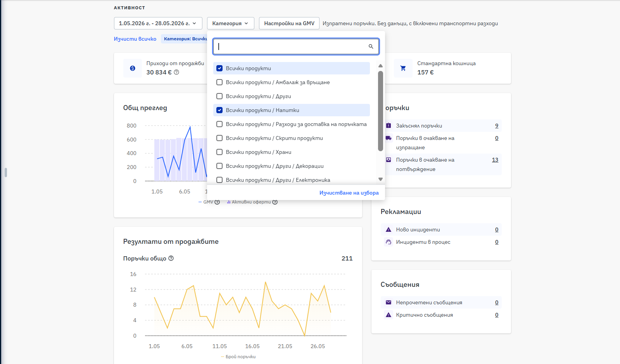Check Всички продукти / Храни
This screenshot has height=364, width=620.
[219, 152]
